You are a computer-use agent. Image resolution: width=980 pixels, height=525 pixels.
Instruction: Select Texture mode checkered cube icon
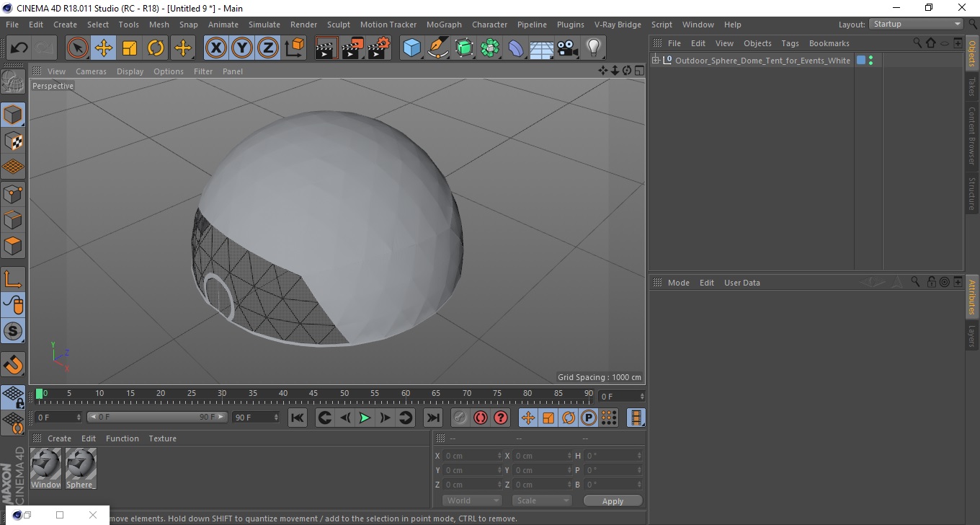[13, 141]
